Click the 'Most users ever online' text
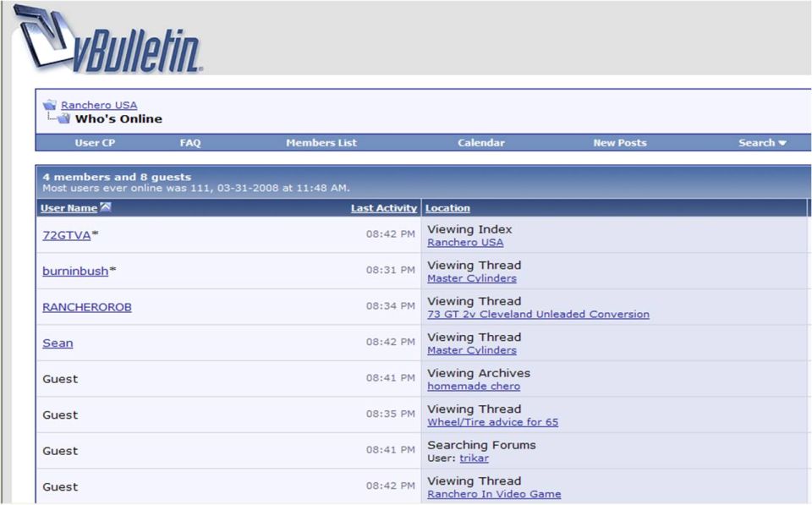 (x=195, y=188)
